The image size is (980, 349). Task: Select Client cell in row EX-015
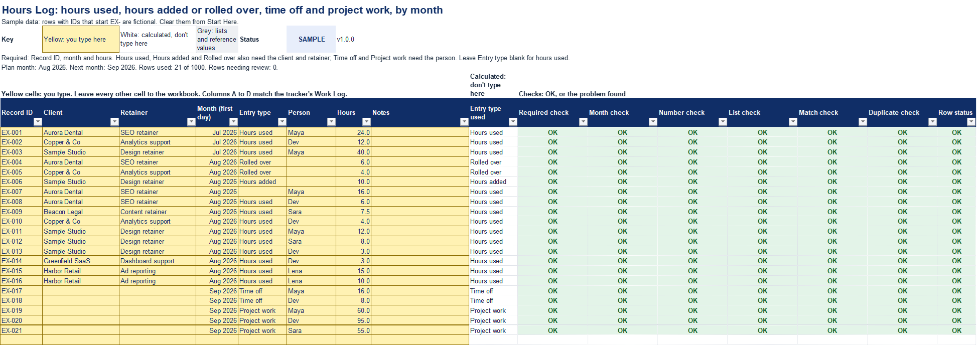click(81, 271)
